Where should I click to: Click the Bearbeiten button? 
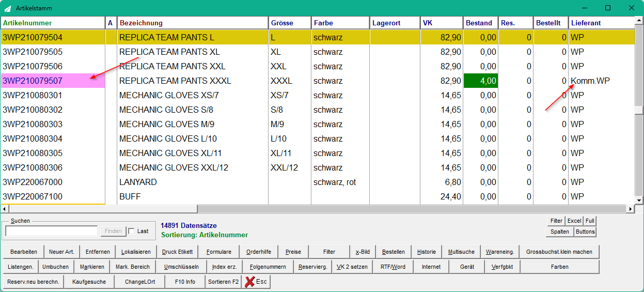point(24,252)
